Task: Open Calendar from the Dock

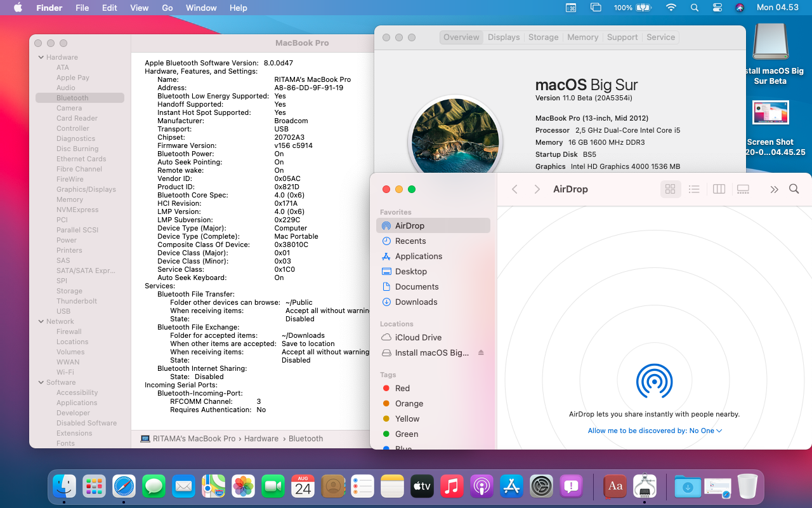Action: pyautogui.click(x=303, y=486)
